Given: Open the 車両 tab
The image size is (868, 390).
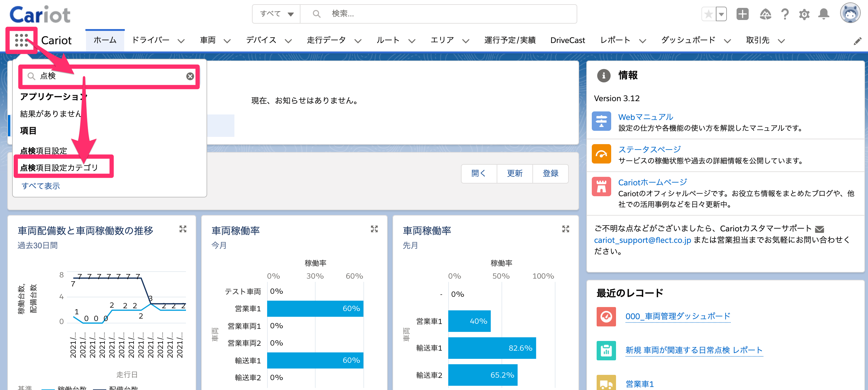Looking at the screenshot, I should click(x=208, y=40).
